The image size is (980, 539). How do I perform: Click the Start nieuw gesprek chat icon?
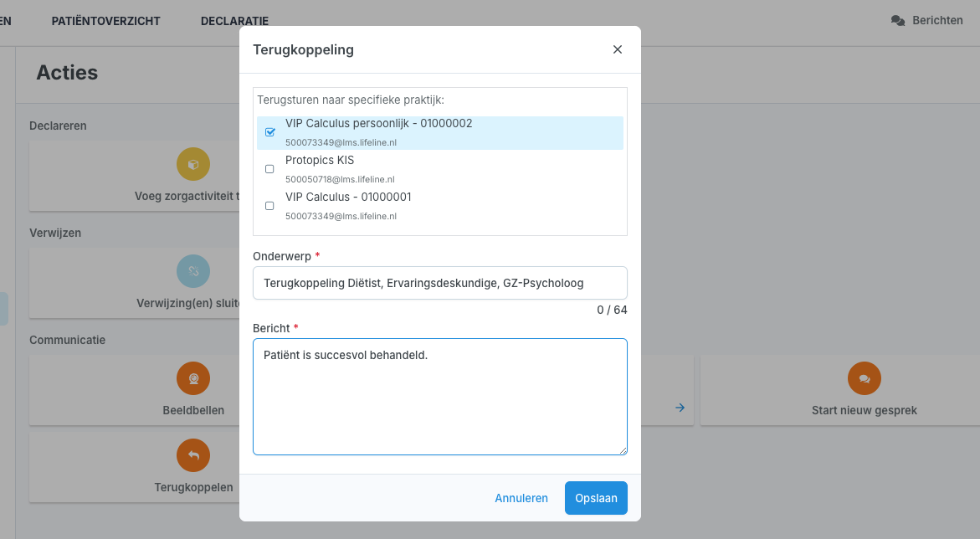[865, 378]
